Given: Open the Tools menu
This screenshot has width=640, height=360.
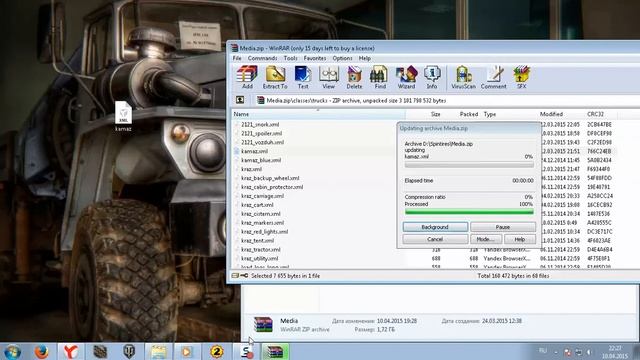Looking at the screenshot, I should (291, 58).
